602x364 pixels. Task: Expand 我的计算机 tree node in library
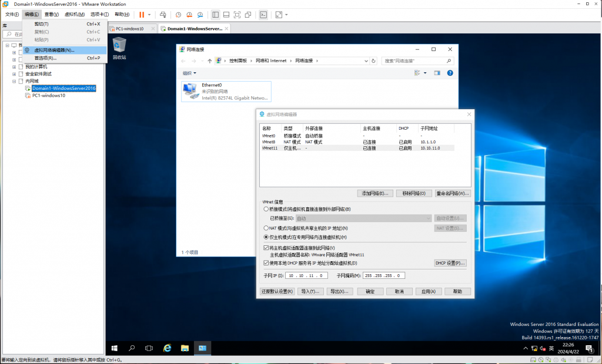(x=14, y=66)
